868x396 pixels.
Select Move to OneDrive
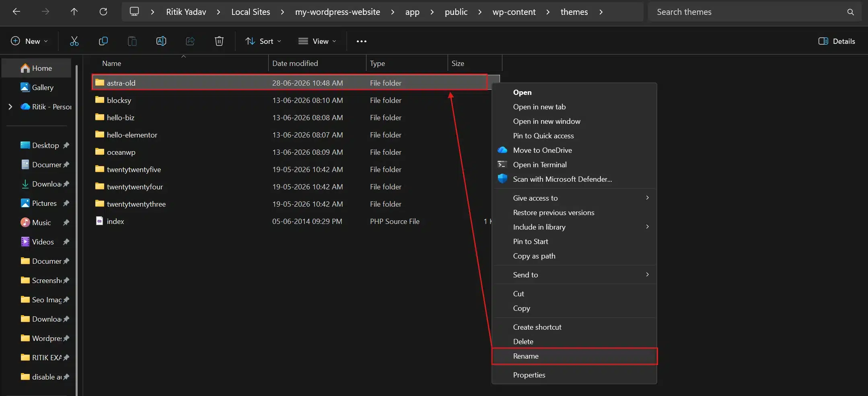pyautogui.click(x=574, y=150)
